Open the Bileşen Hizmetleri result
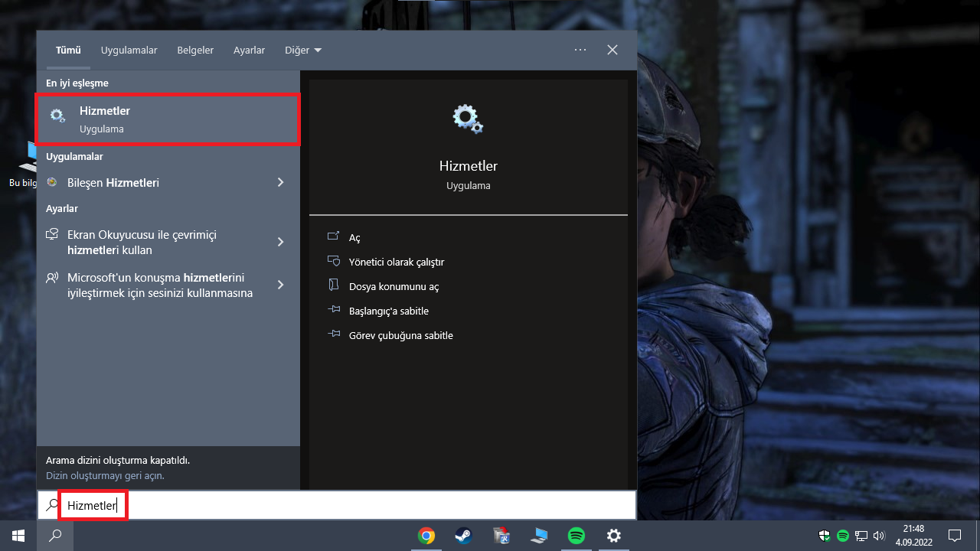 tap(168, 182)
